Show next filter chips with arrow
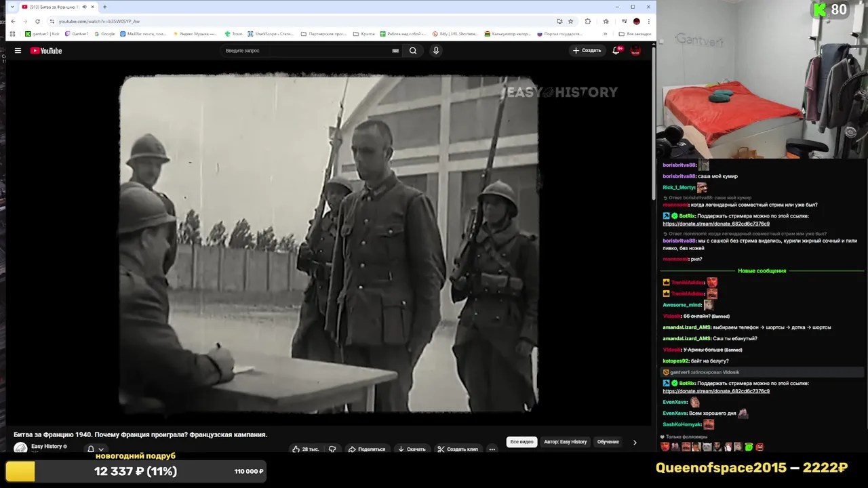 click(x=635, y=442)
